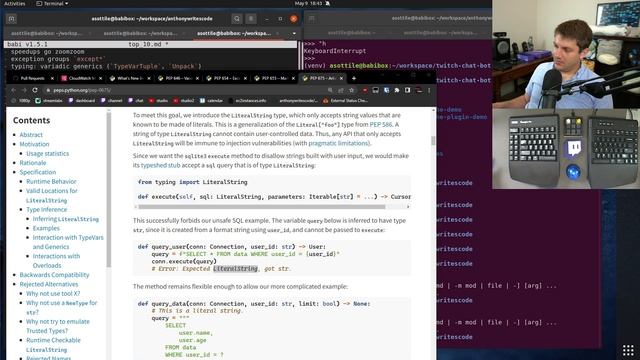Switch to the PEP 646 browser tab
The height and width of the screenshot is (360, 640).
click(178, 78)
